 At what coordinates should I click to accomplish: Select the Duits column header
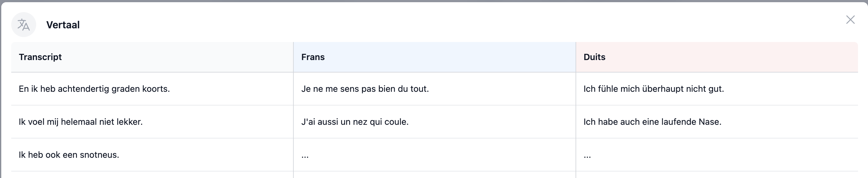(594, 57)
